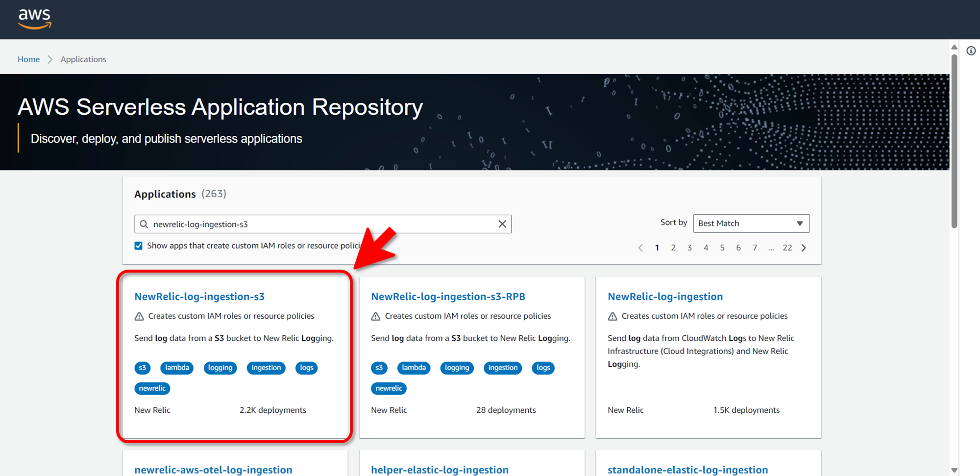
Task: Click the s3 tag on NewRelic-log-ingestion-s3 card
Action: pos(143,368)
